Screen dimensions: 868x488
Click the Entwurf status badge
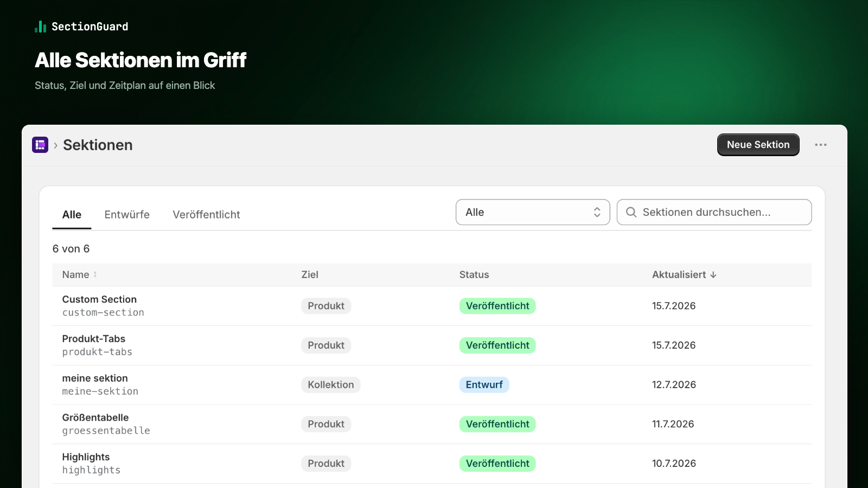[484, 384]
